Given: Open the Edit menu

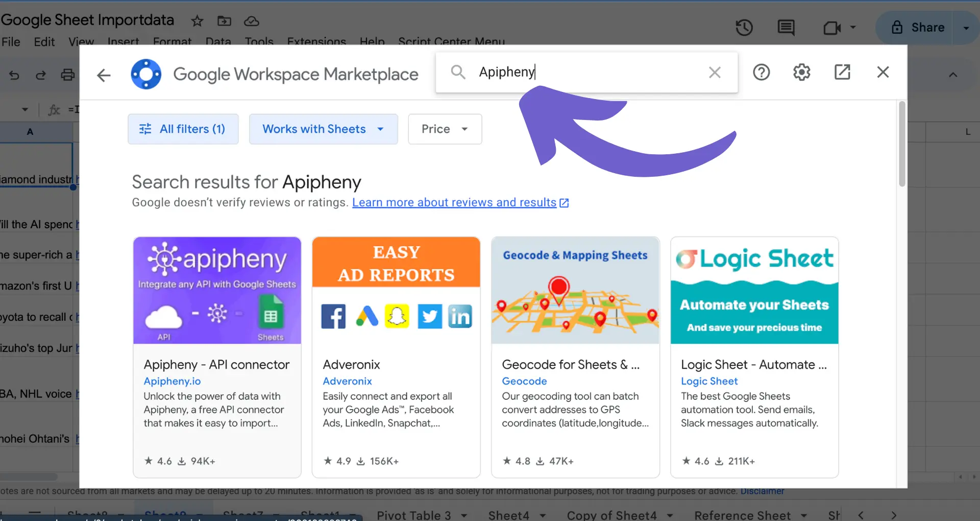Looking at the screenshot, I should [44, 42].
